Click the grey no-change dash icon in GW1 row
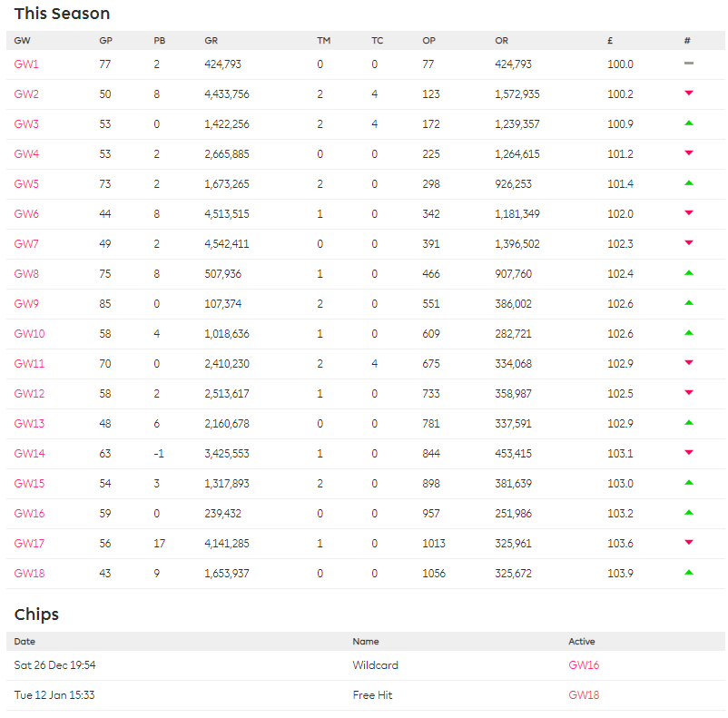 point(689,64)
